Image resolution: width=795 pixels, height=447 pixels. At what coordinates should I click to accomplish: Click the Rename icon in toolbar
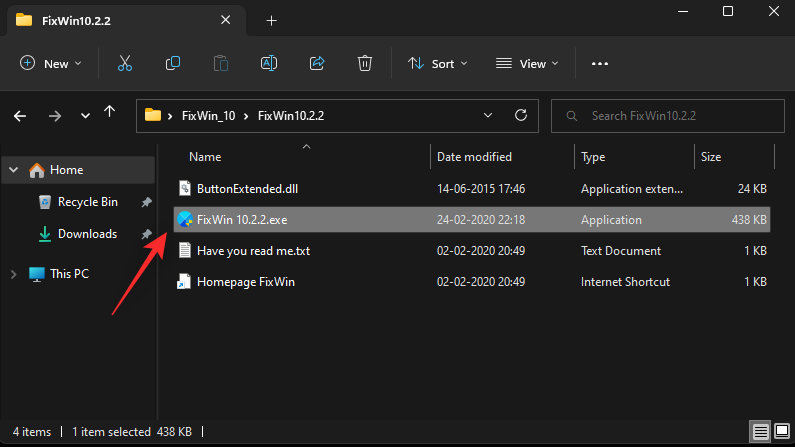269,63
